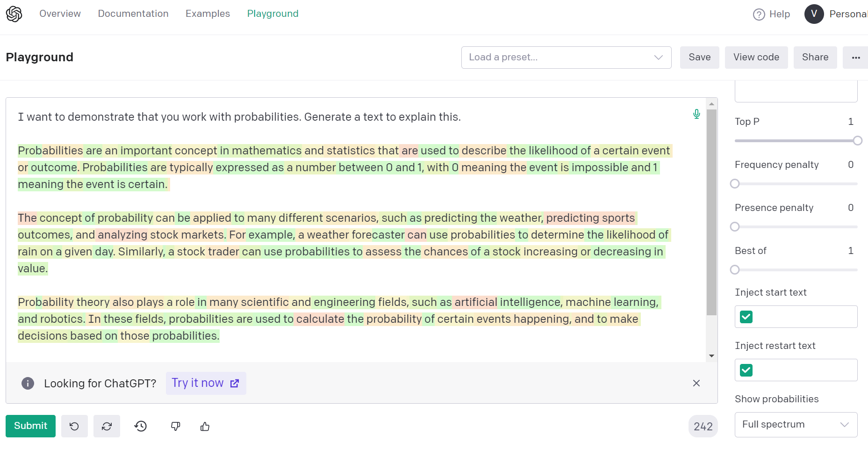
Task: Open the Personal account menu
Action: pos(836,14)
